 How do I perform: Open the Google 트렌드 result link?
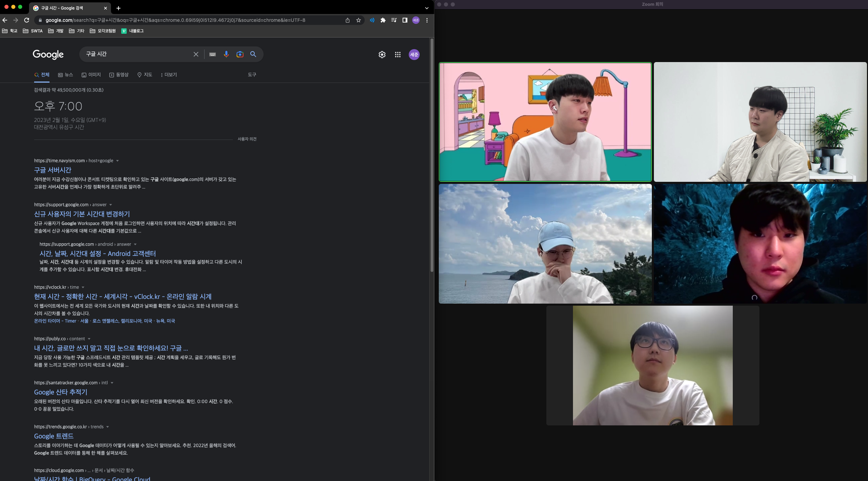[x=54, y=436]
